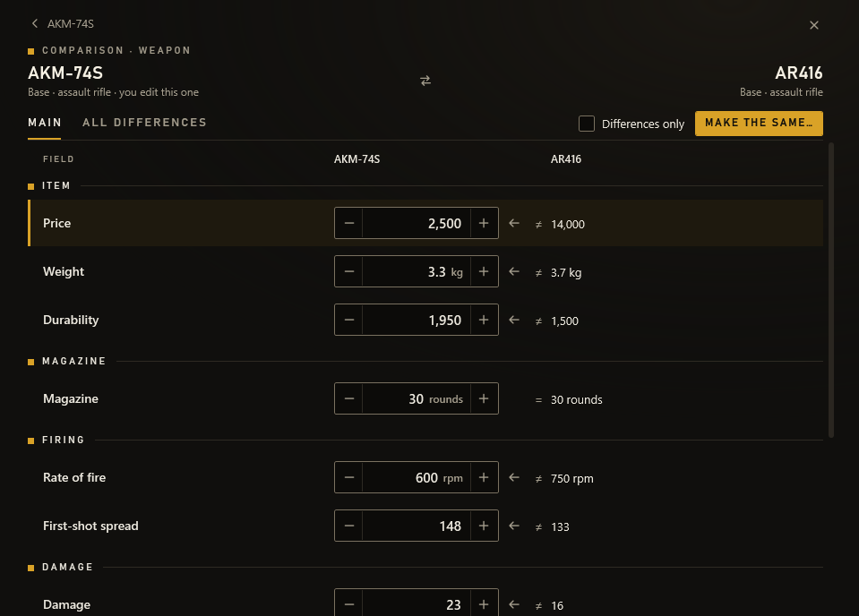859x616 pixels.
Task: Decrease the Weight with the minus button
Action: pos(349,271)
